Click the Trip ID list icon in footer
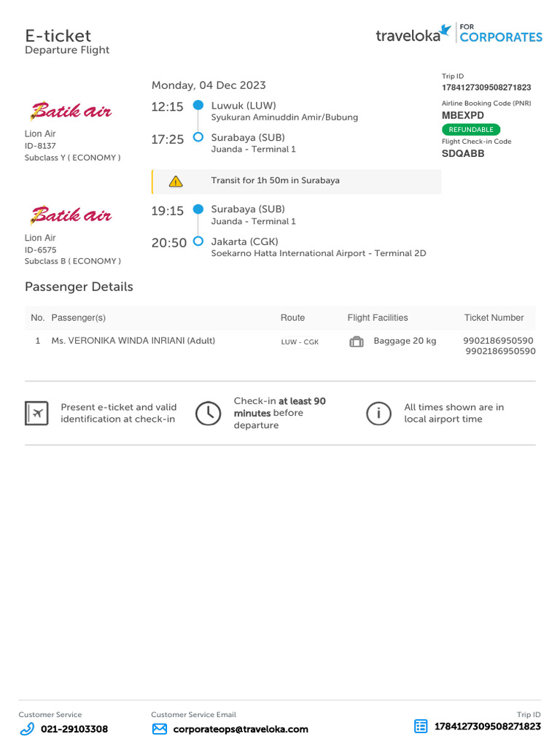This screenshot has height=747, width=560. [x=421, y=726]
